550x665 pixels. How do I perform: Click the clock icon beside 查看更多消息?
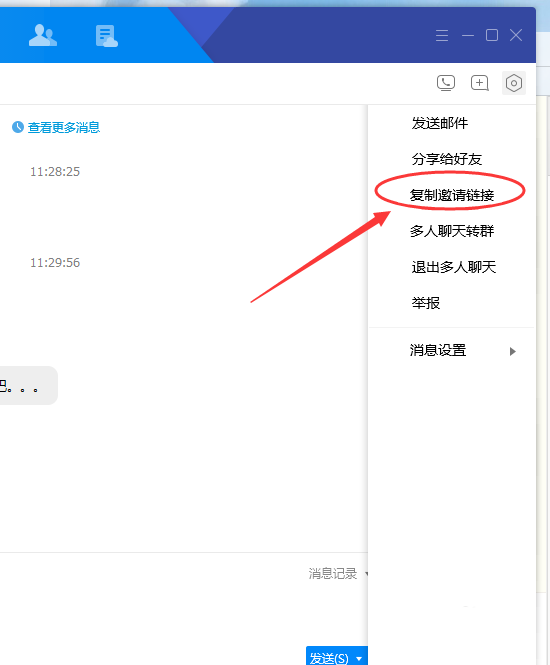pyautogui.click(x=18, y=127)
